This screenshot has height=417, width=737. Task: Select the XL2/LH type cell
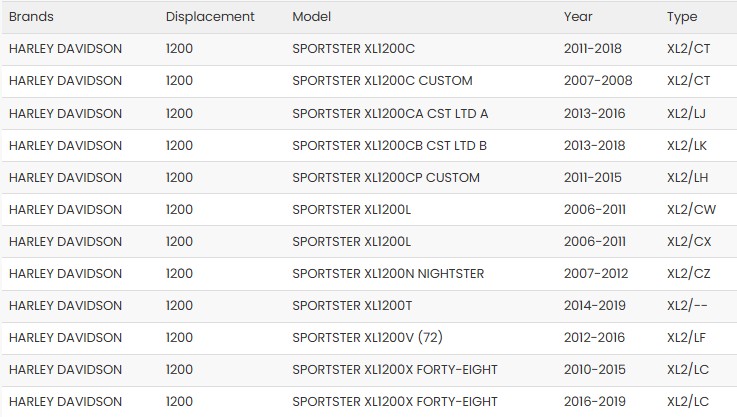688,178
